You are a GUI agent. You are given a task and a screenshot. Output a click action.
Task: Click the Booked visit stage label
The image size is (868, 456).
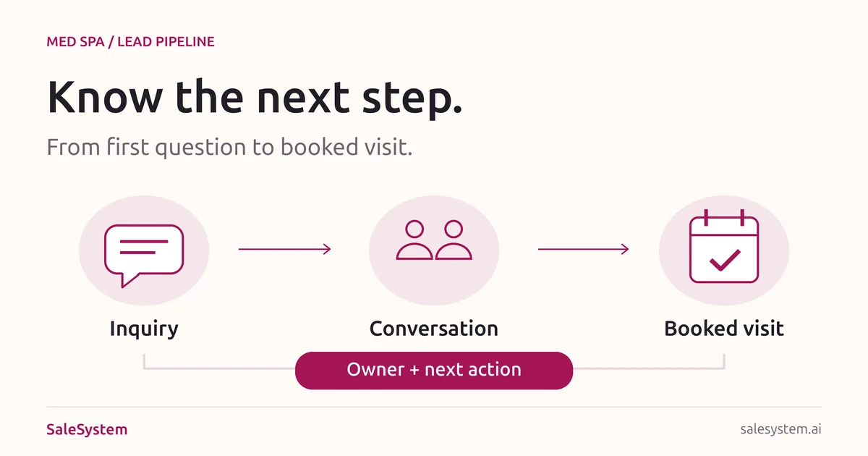pyautogui.click(x=724, y=329)
